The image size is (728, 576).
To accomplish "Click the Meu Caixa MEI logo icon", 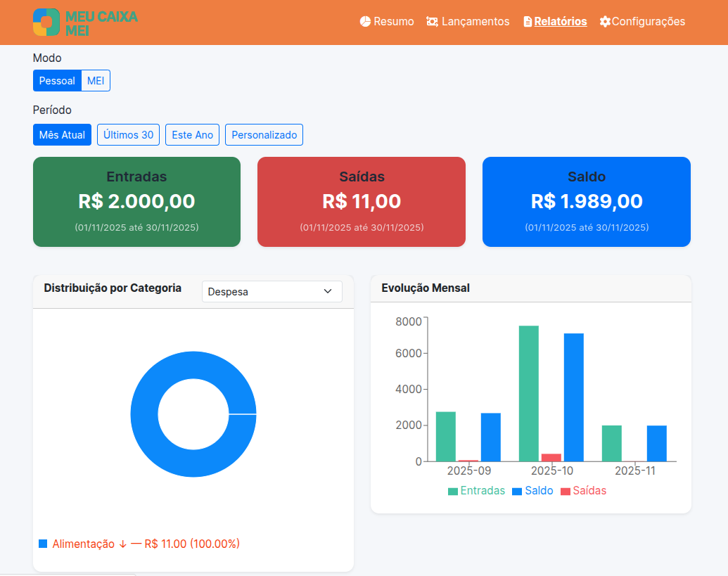I will (x=46, y=23).
